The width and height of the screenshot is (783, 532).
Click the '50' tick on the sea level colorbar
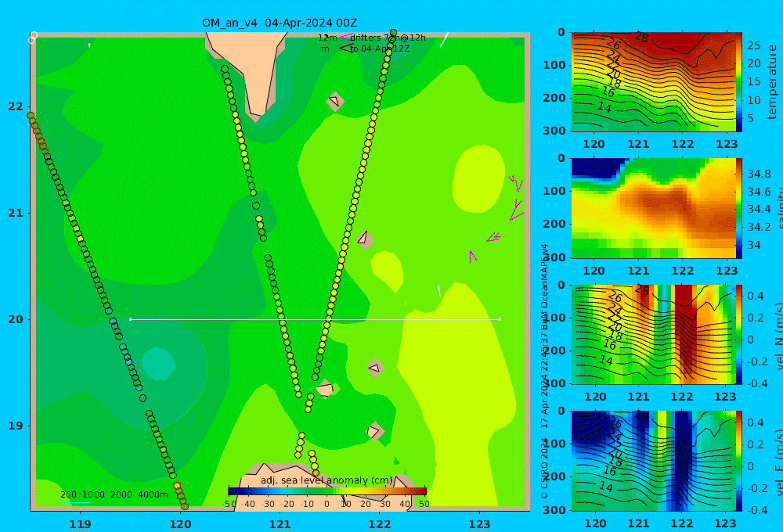point(424,504)
